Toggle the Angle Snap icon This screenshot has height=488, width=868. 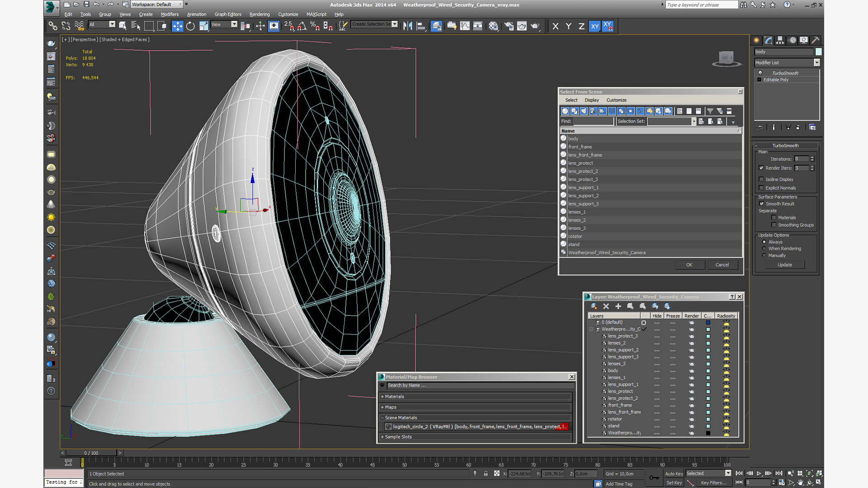coord(302,26)
